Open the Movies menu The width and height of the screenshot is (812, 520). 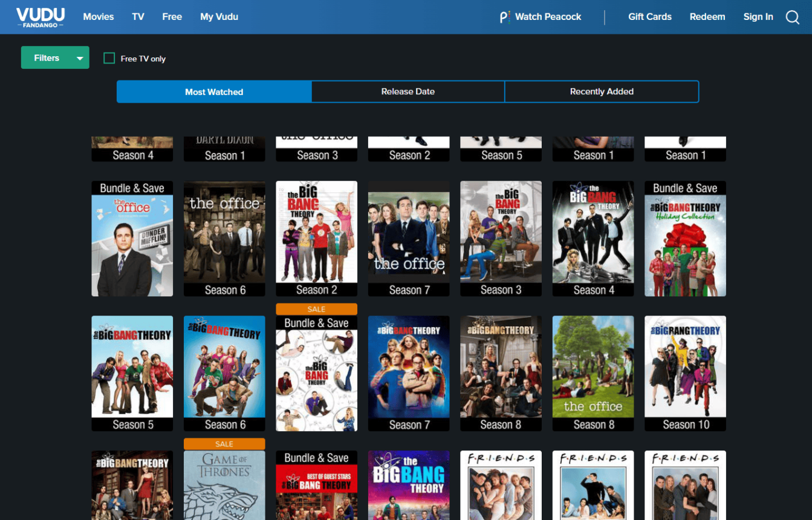coord(99,17)
